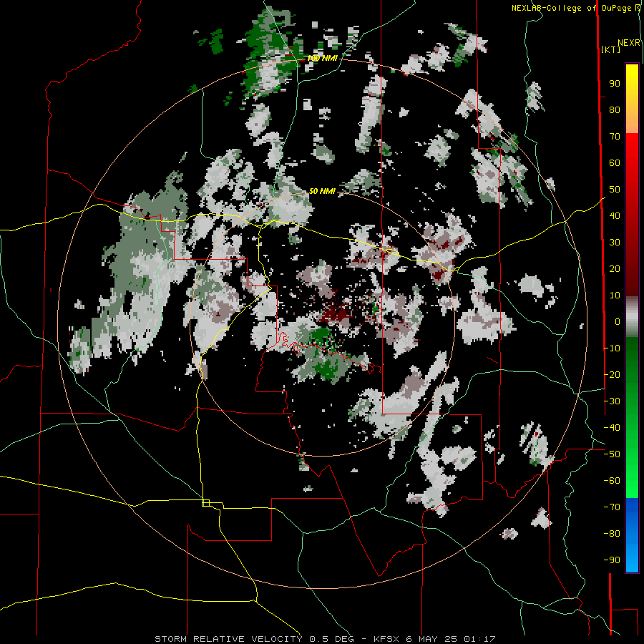
Task: Select the 30 value on the velocity scale
Action: coord(615,243)
